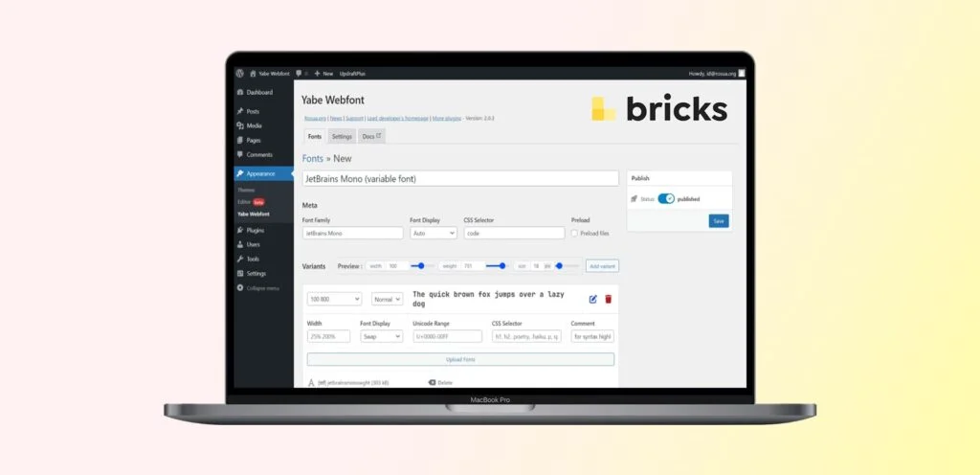The width and height of the screenshot is (980, 475).
Task: Click the preview weight value field
Action: [474, 266]
